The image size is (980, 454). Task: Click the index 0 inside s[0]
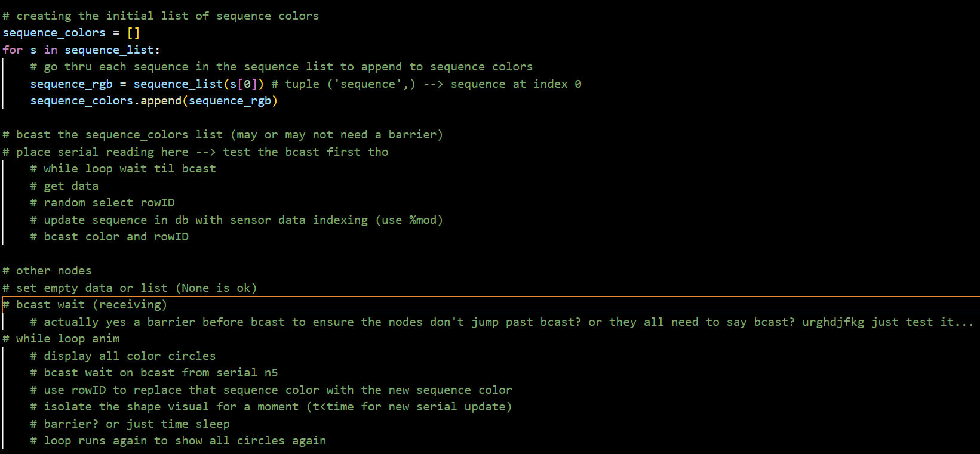(x=247, y=84)
